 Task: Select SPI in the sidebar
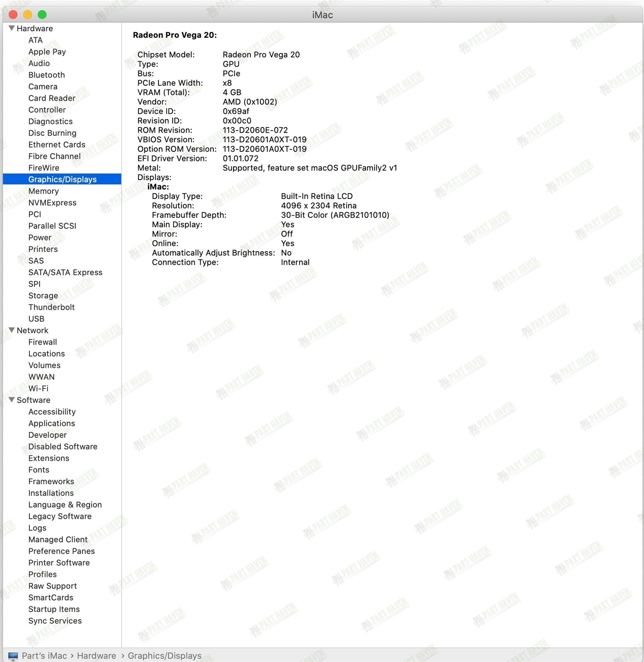pyautogui.click(x=34, y=284)
